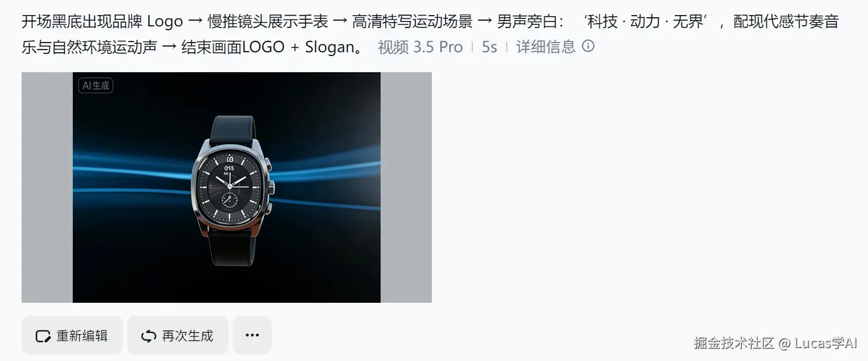The width and height of the screenshot is (868, 361).
Task: Select the 视频 3.5 Pro model label
Action: 420,47
